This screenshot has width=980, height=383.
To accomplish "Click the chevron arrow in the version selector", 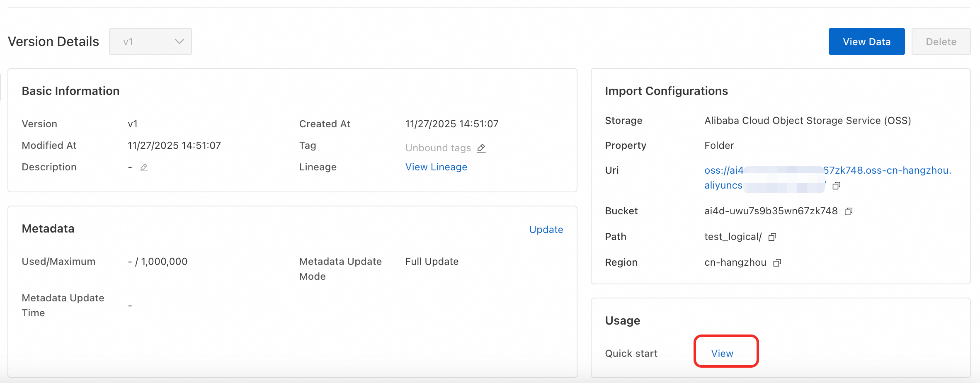I will [x=179, y=41].
